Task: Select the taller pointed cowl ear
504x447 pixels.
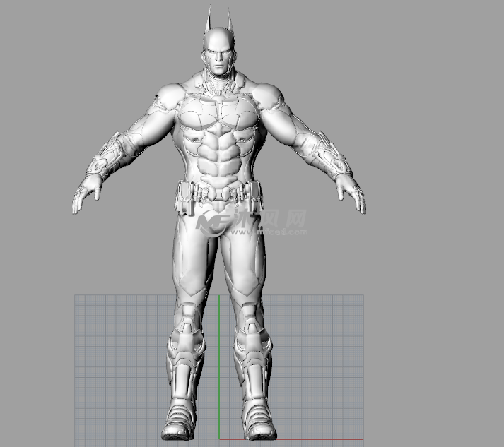Action: (209, 20)
